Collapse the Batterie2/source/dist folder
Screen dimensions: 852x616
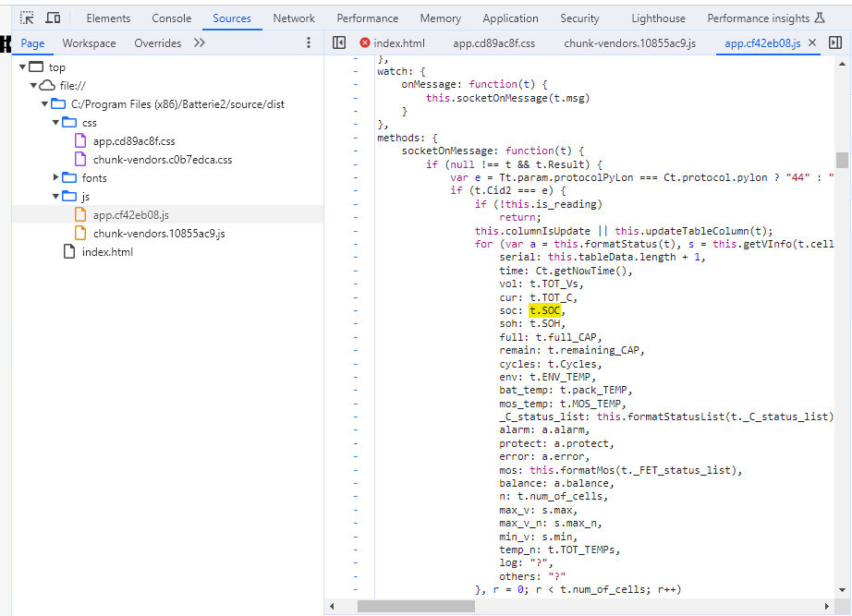click(44, 103)
